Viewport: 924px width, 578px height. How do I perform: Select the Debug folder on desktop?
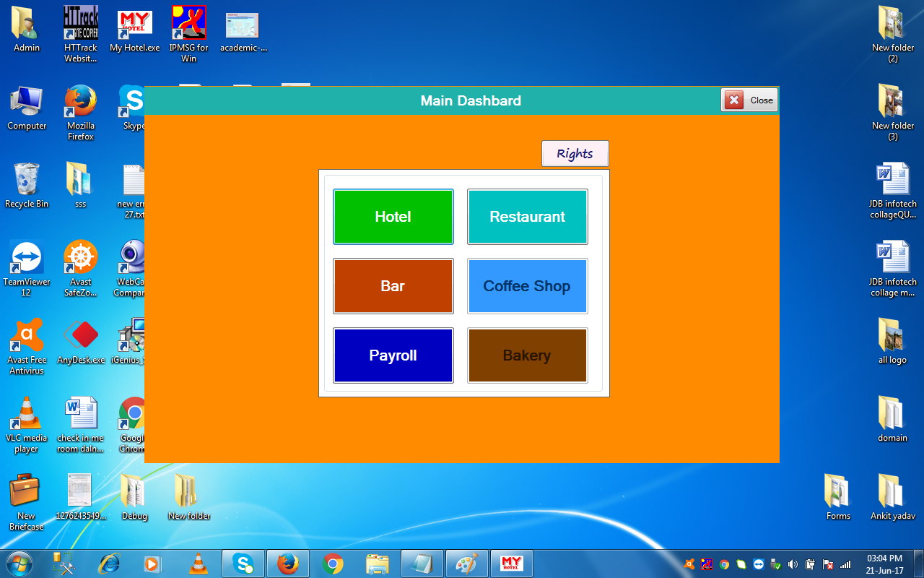pos(134,499)
